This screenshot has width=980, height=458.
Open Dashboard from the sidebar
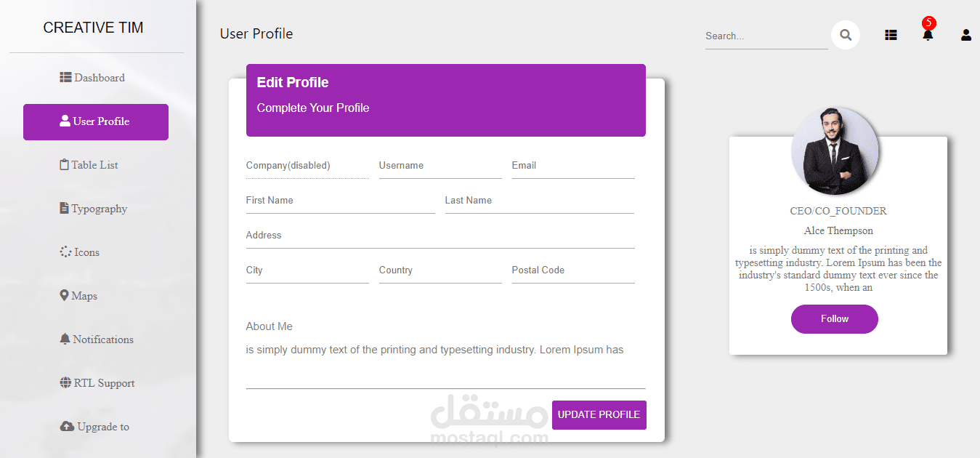(x=92, y=78)
